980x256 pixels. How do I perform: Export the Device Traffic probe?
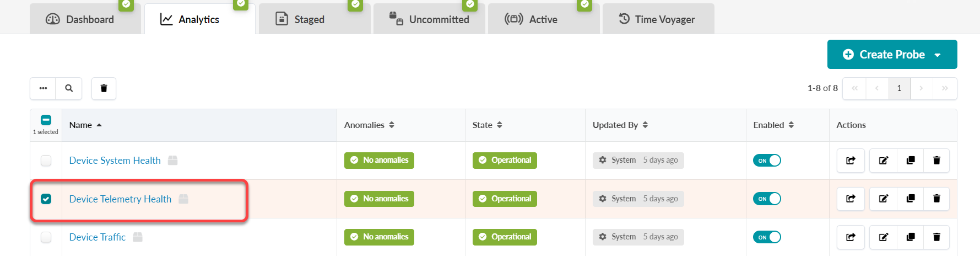point(851,237)
